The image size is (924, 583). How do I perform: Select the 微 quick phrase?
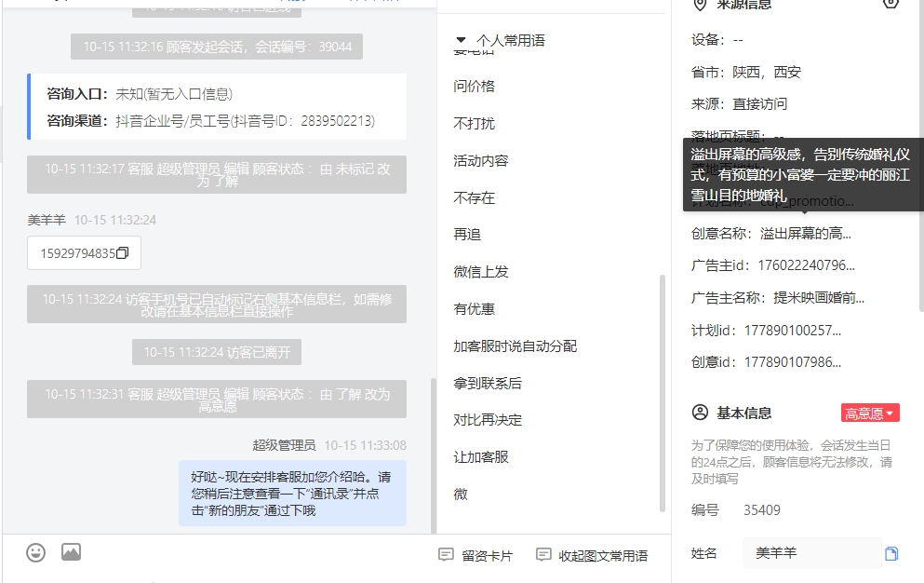click(x=461, y=494)
